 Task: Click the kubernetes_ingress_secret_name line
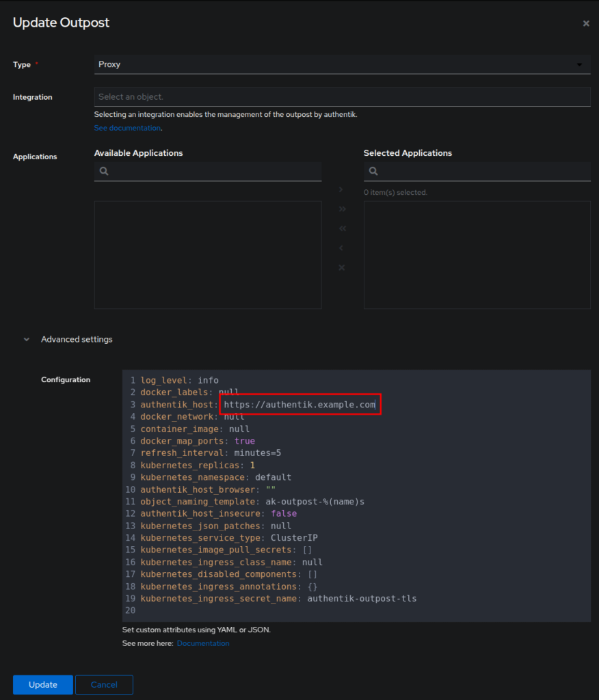(x=278, y=599)
